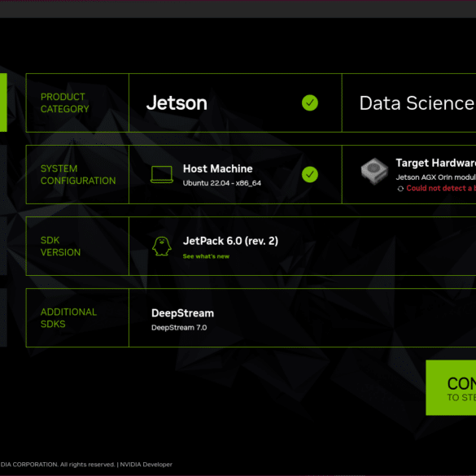Image resolution: width=476 pixels, height=476 pixels.
Task: Click the green Continue to step button
Action: click(x=451, y=387)
